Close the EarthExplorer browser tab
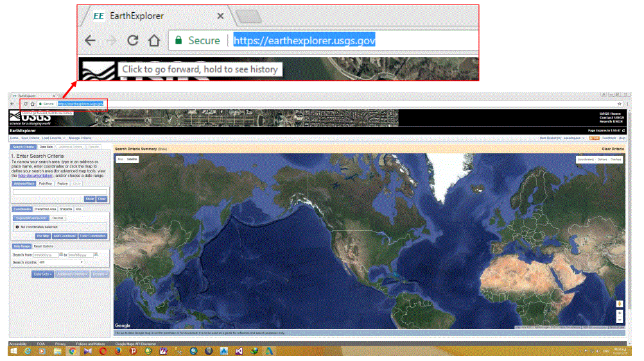The image size is (644, 361). (x=53, y=96)
